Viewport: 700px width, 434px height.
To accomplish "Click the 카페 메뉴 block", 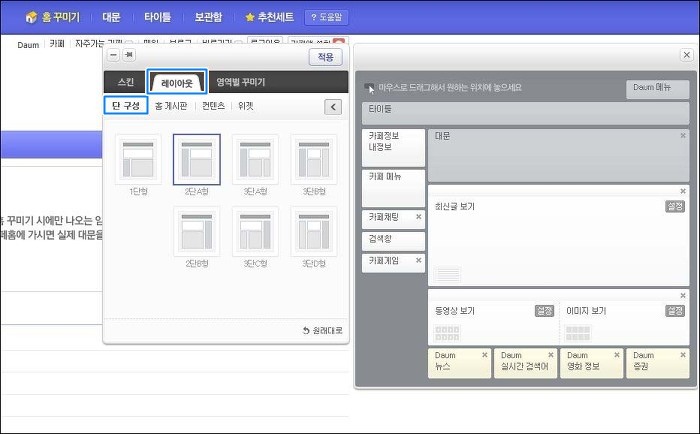I will 393,188.
